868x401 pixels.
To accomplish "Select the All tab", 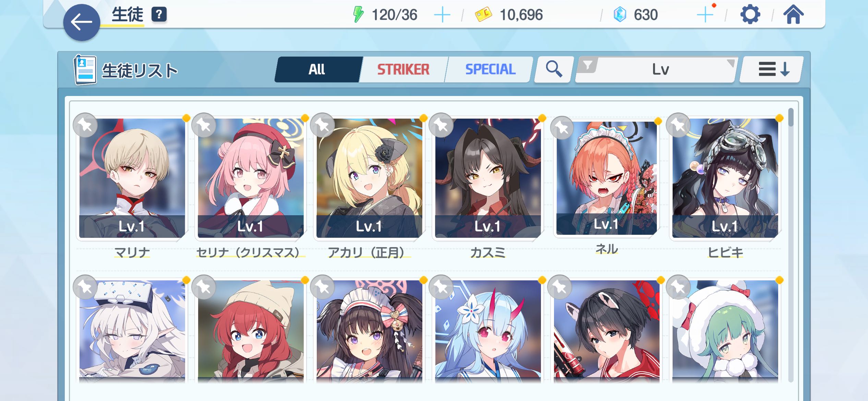I will [x=317, y=69].
